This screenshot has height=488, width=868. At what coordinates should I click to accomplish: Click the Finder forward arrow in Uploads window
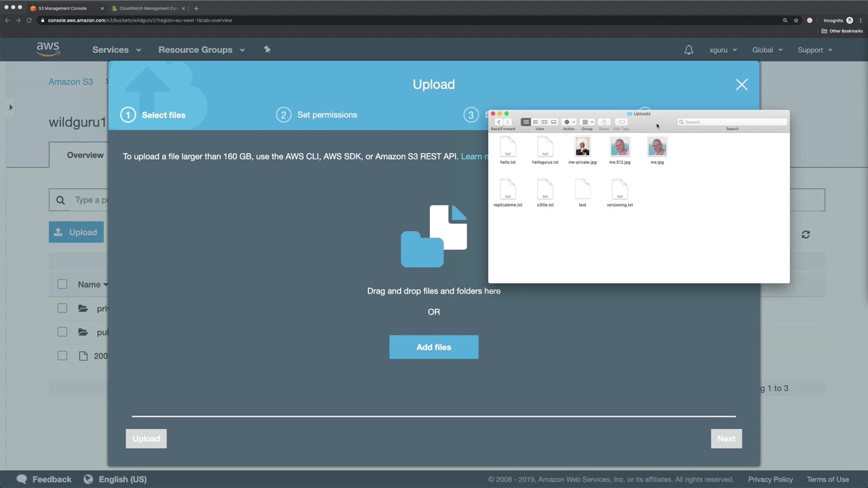(x=507, y=122)
